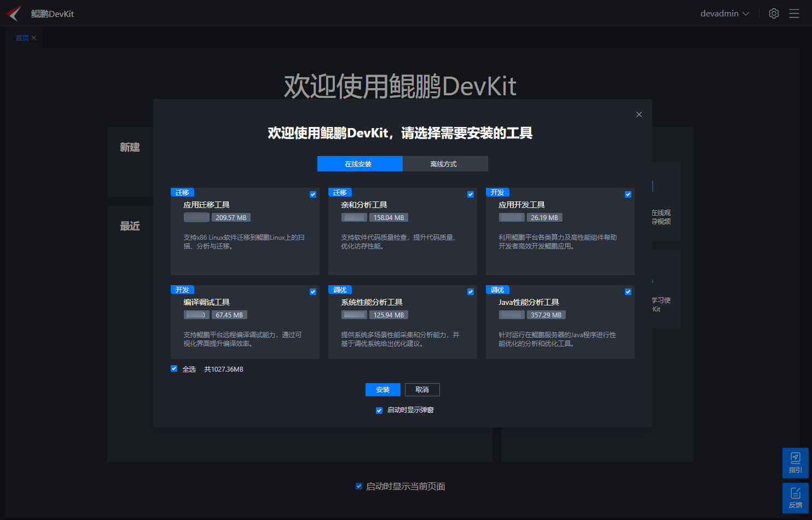Click the 26.19 MB size label
This screenshot has height=520, width=812.
coord(544,217)
